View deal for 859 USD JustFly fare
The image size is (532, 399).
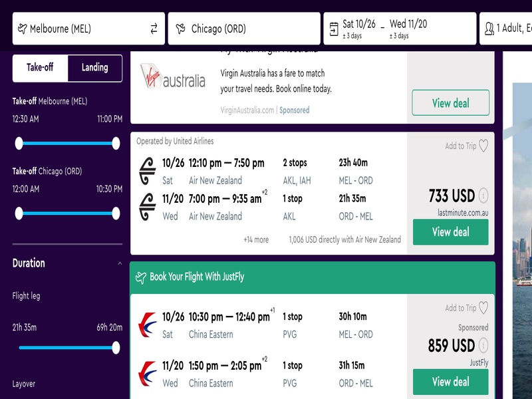451,382
